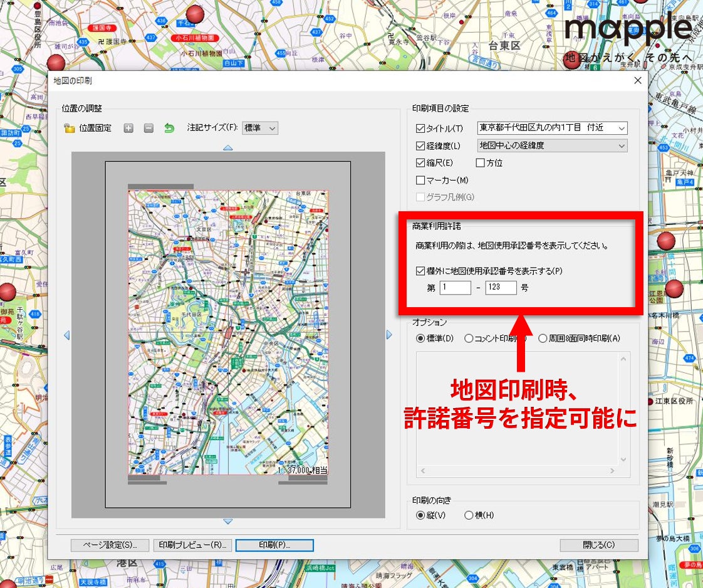Viewport: 703px width, 588px height.
Task: Toggle 欄外に地図使用承認番号を表示する checkbox
Action: point(420,271)
